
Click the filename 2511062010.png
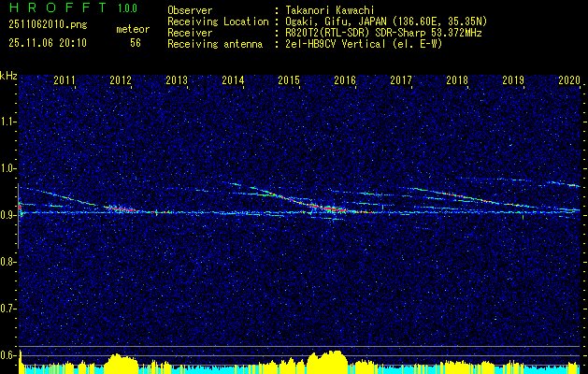(48, 25)
